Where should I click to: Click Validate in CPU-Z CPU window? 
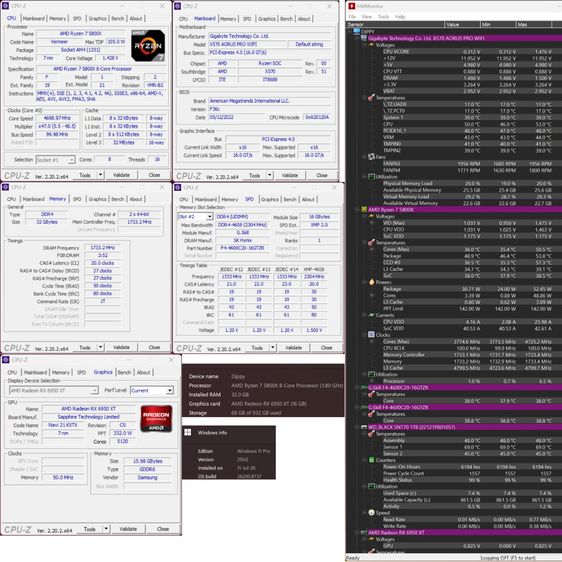[121, 175]
